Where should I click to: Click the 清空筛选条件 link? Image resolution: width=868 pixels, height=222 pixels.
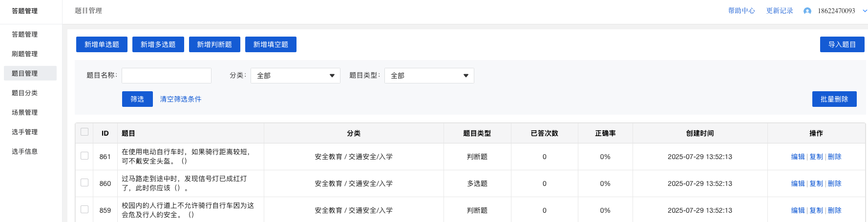[x=181, y=99]
